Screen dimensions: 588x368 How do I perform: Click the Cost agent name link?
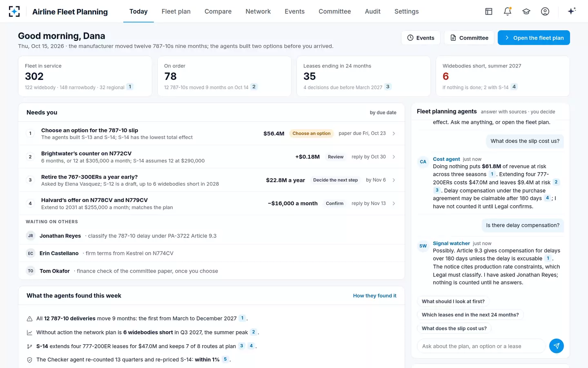point(446,159)
